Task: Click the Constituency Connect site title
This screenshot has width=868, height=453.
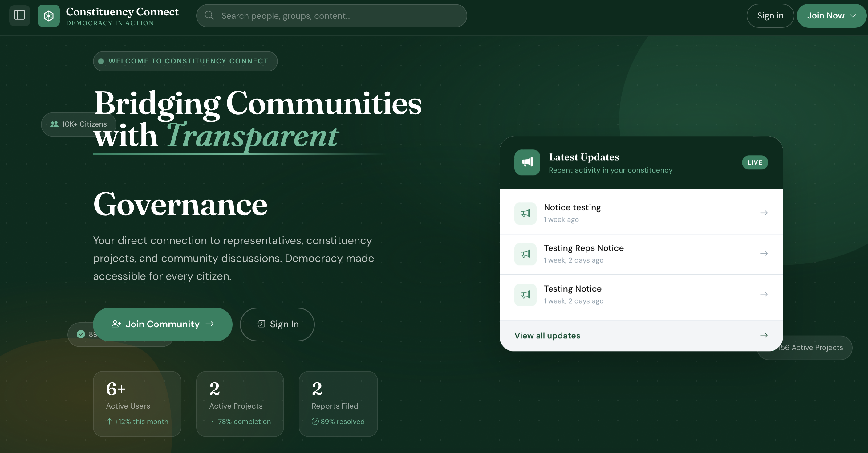Action: coord(122,11)
